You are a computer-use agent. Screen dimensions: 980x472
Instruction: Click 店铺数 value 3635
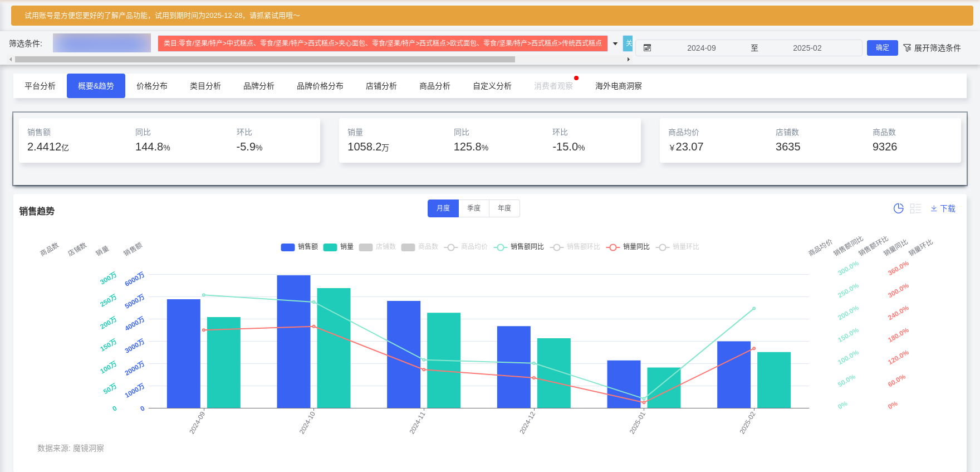788,147
